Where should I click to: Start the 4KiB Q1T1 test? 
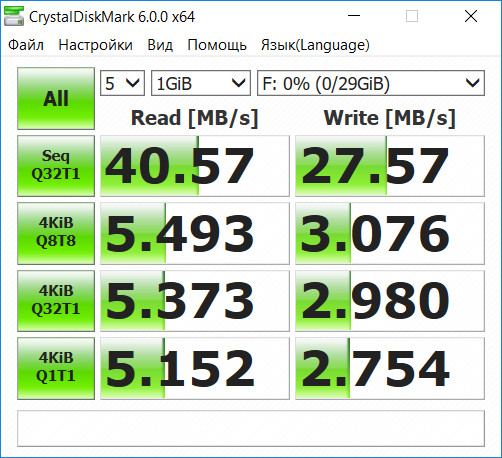(x=56, y=368)
